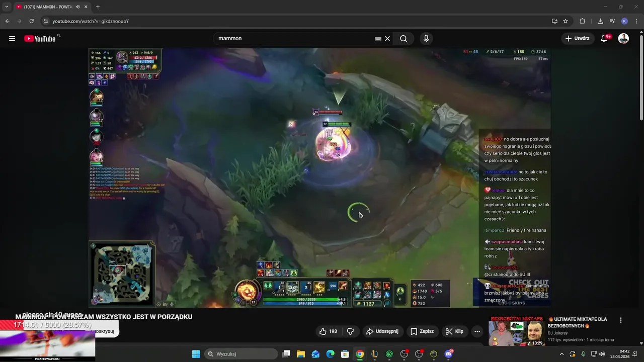Open the Windows Start menu
The width and height of the screenshot is (644, 362).
click(196, 354)
